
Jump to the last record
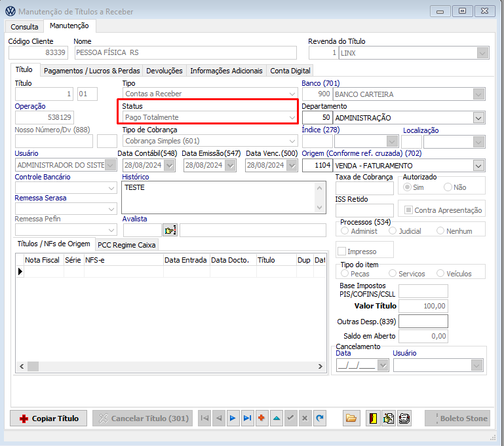(x=247, y=418)
